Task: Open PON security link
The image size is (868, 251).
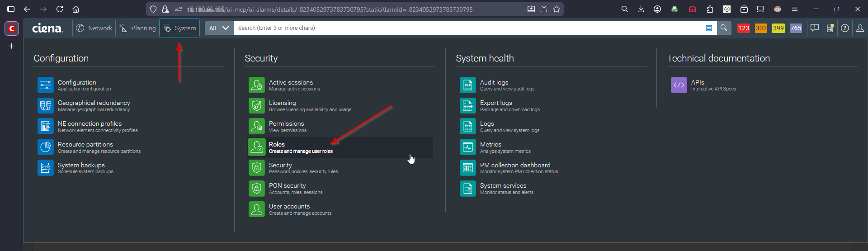Action: pyautogui.click(x=287, y=185)
